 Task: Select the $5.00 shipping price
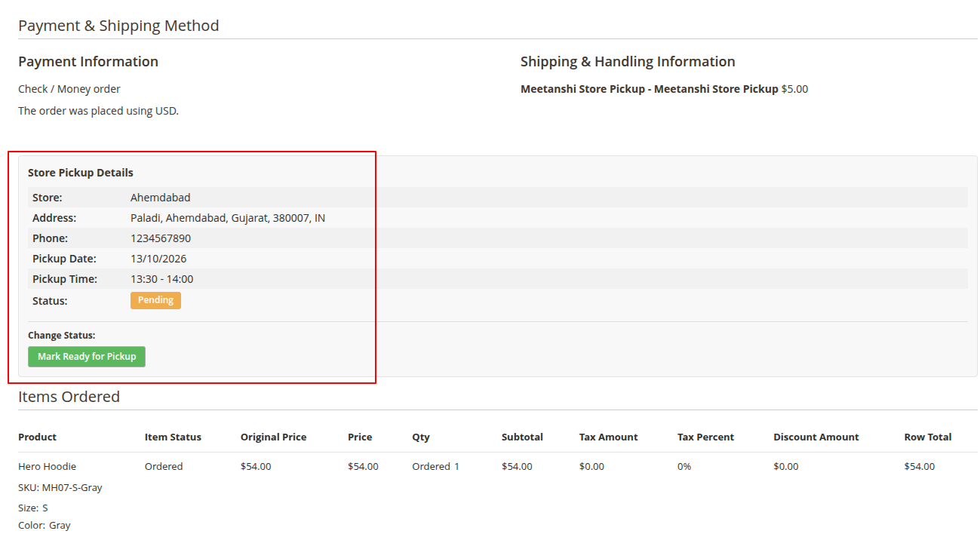click(794, 89)
